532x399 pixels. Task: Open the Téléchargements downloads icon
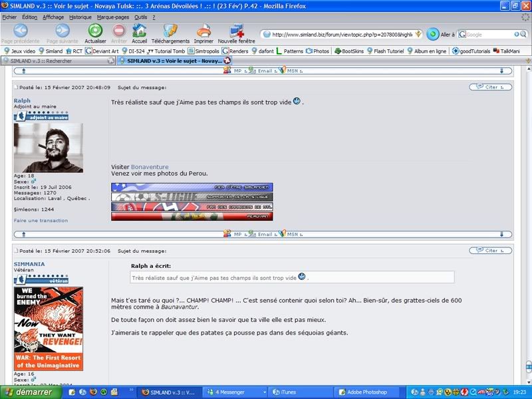tap(170, 31)
